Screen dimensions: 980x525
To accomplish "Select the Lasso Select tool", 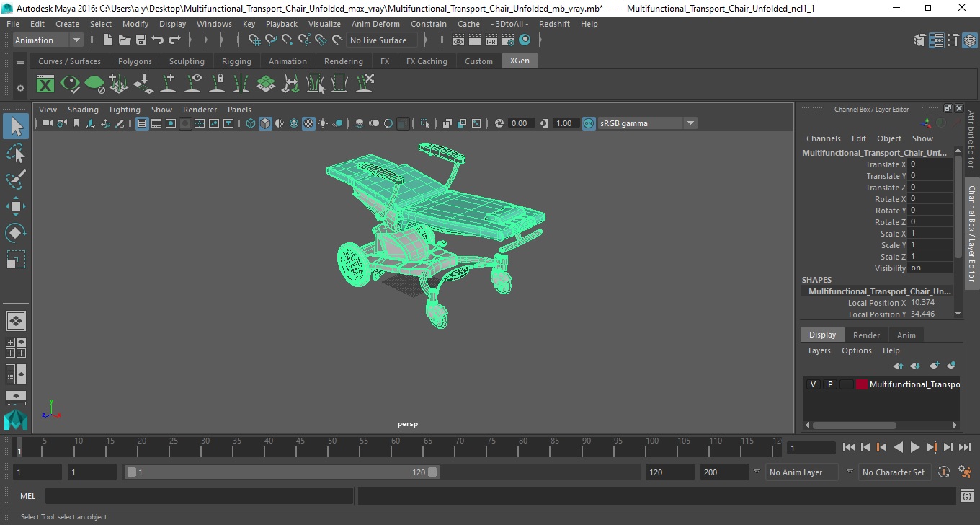I will (x=16, y=153).
